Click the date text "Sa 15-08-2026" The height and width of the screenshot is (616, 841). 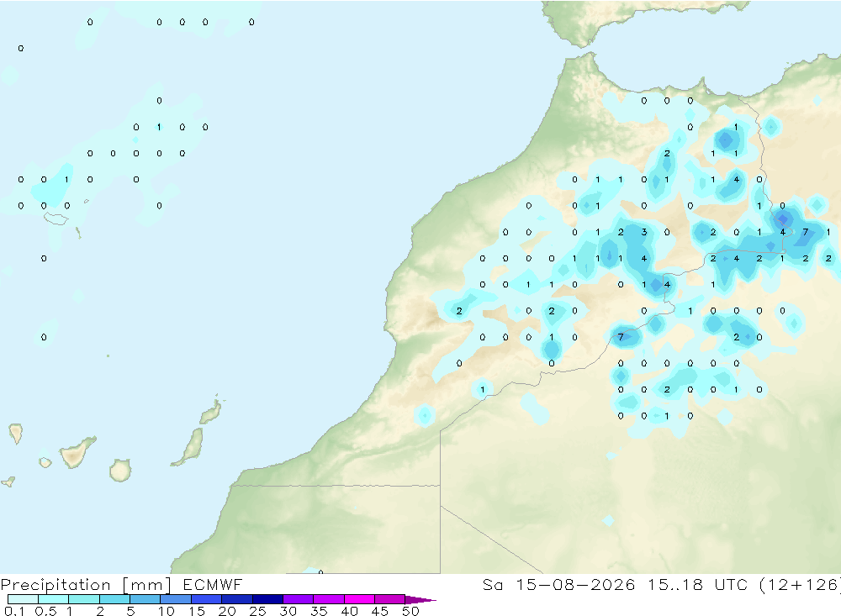pyautogui.click(x=558, y=585)
